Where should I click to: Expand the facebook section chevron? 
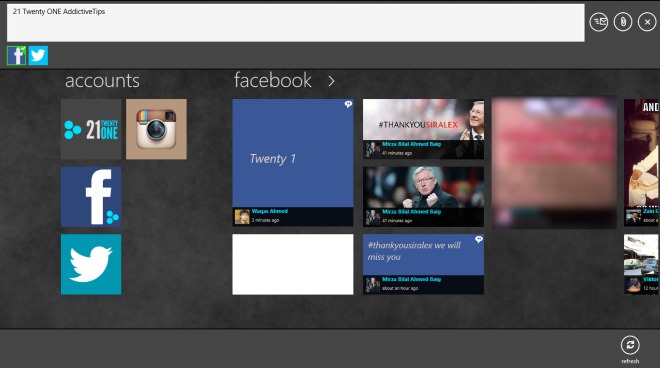[x=331, y=81]
